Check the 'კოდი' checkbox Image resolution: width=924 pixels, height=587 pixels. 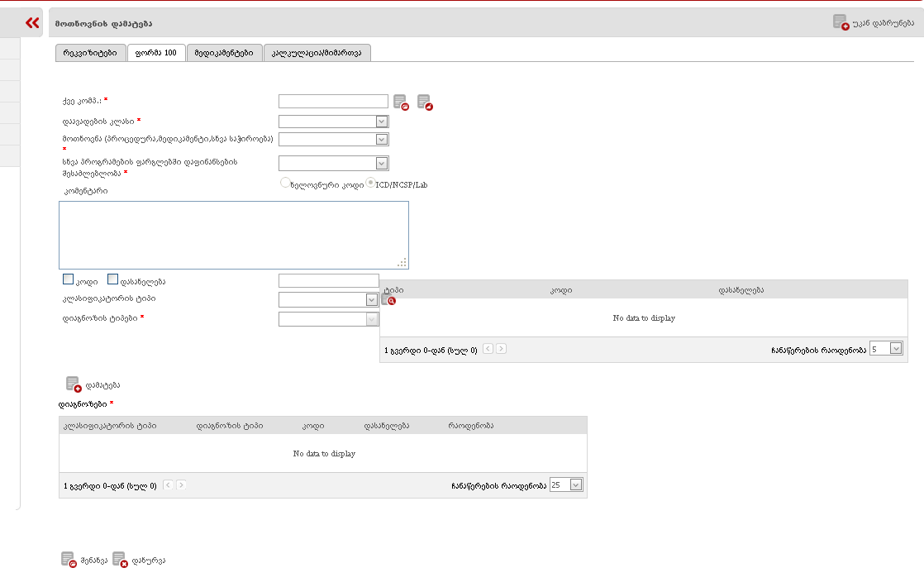(69, 280)
